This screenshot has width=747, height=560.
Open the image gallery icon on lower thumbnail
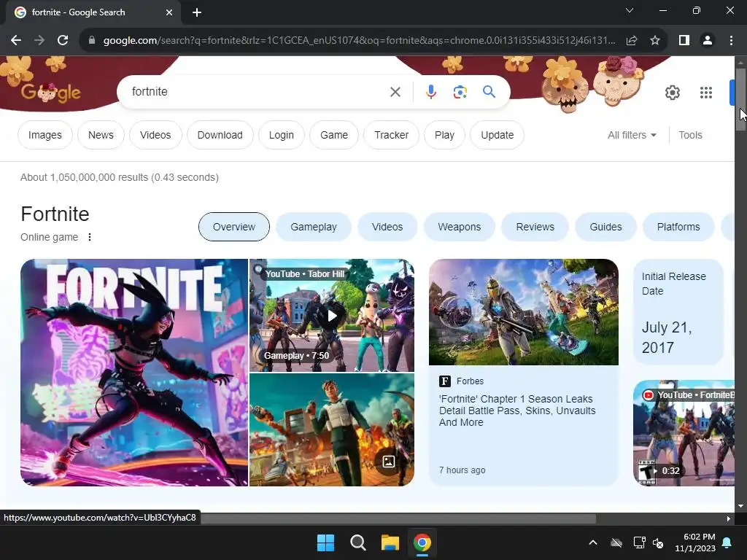[x=389, y=462]
